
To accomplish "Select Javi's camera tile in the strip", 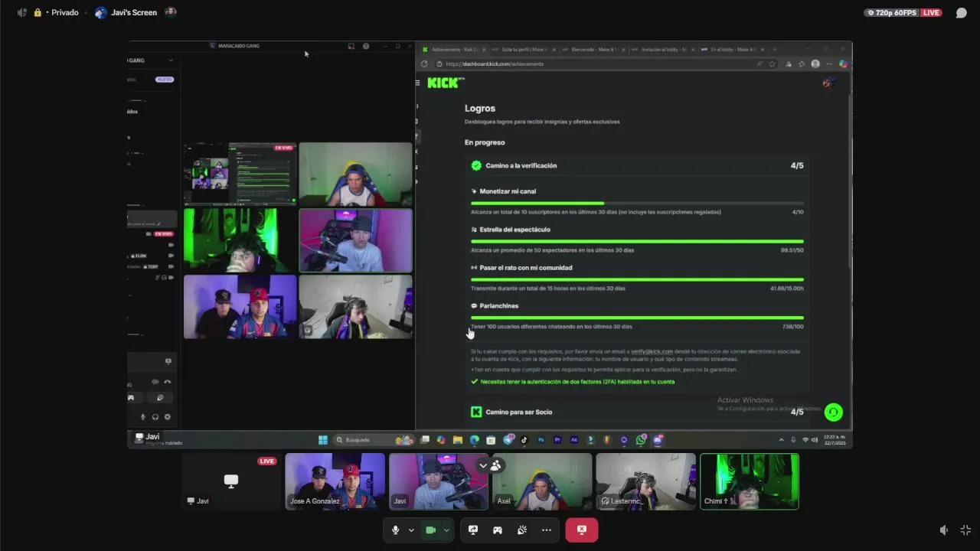I will pos(439,481).
